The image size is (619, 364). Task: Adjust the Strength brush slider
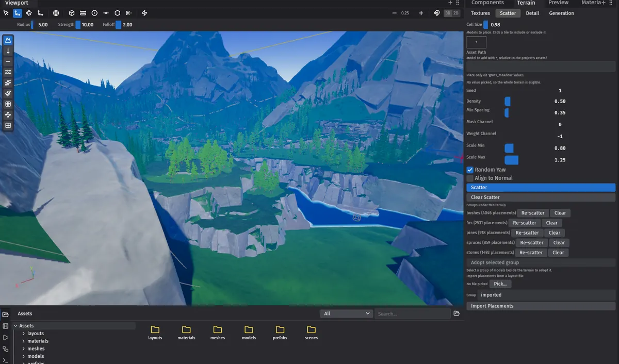point(78,24)
